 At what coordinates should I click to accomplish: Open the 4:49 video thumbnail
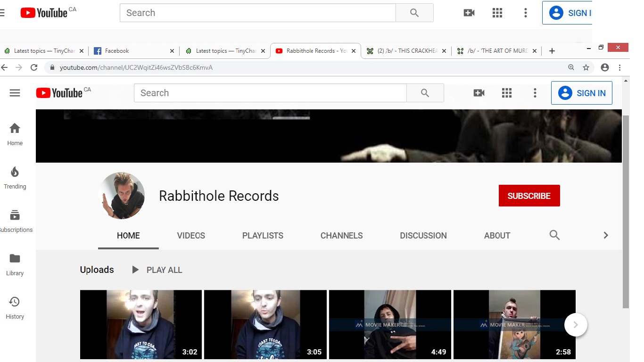[390, 324]
